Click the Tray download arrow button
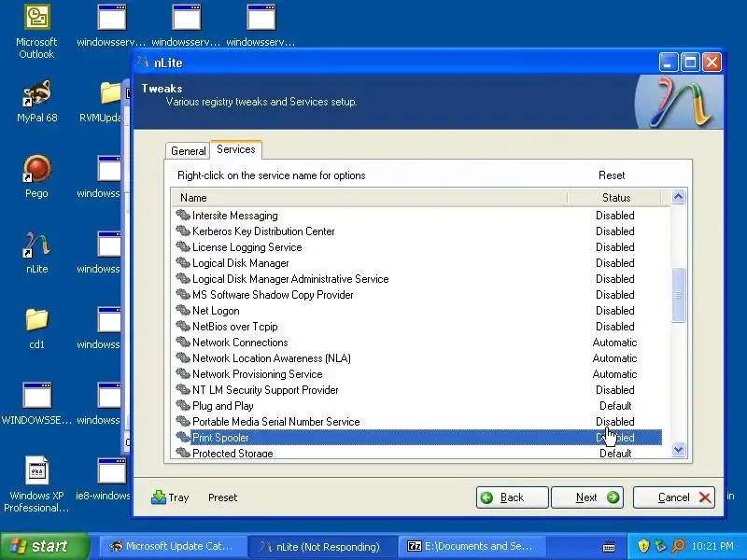The image size is (747, 560). [170, 497]
